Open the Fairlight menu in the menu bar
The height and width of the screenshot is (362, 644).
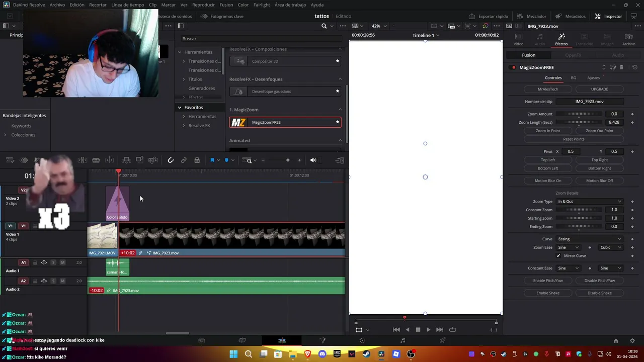(262, 5)
